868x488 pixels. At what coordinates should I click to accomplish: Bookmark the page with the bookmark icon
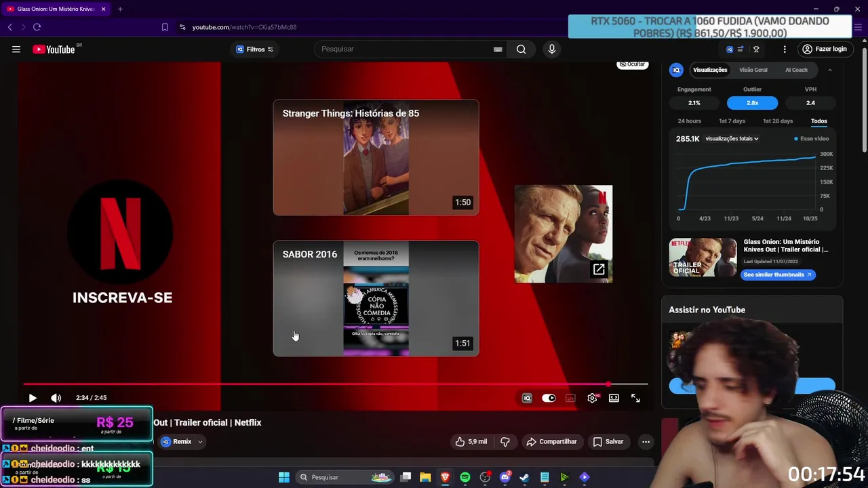(x=165, y=27)
